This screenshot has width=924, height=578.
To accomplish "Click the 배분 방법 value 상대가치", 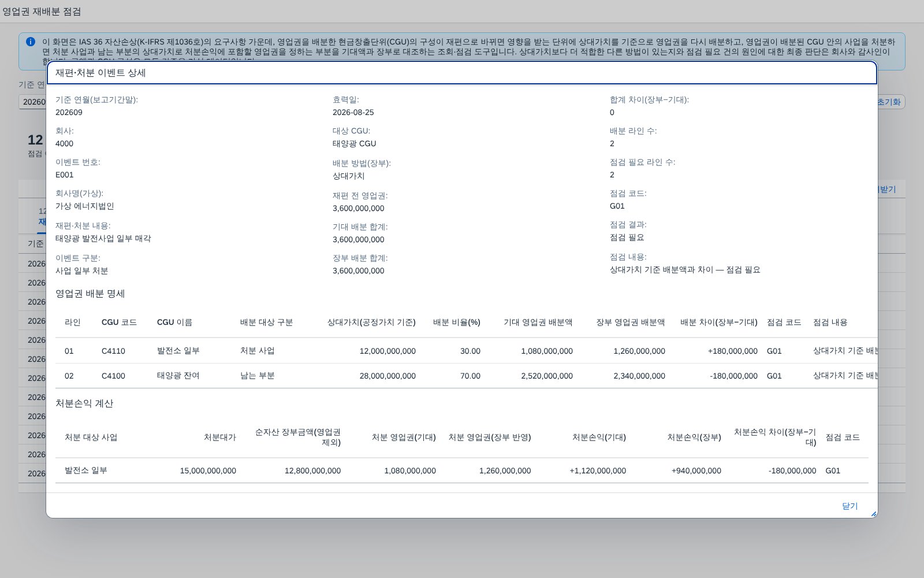I will coord(349,176).
